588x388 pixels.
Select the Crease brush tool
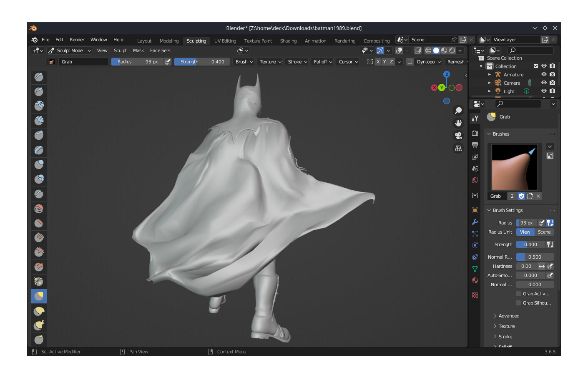39,194
